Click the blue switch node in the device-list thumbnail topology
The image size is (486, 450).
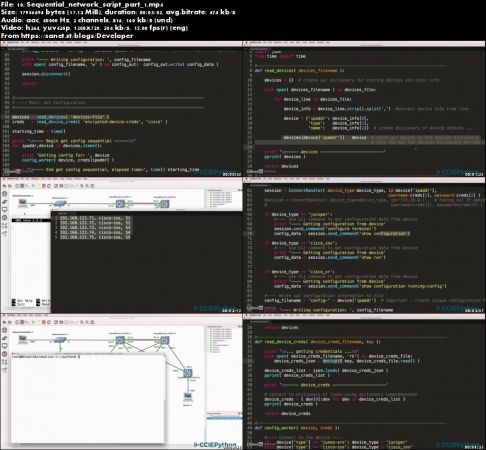click(60, 203)
